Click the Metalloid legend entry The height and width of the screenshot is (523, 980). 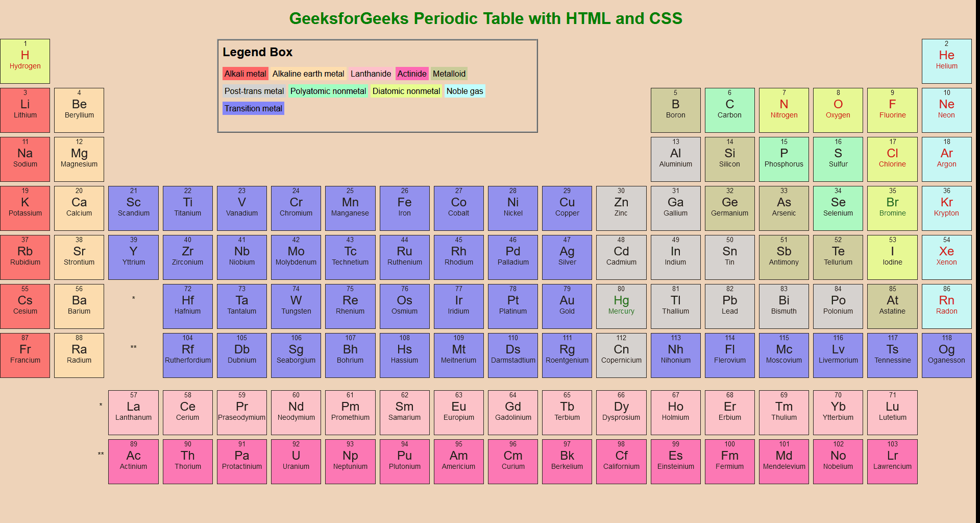point(449,74)
